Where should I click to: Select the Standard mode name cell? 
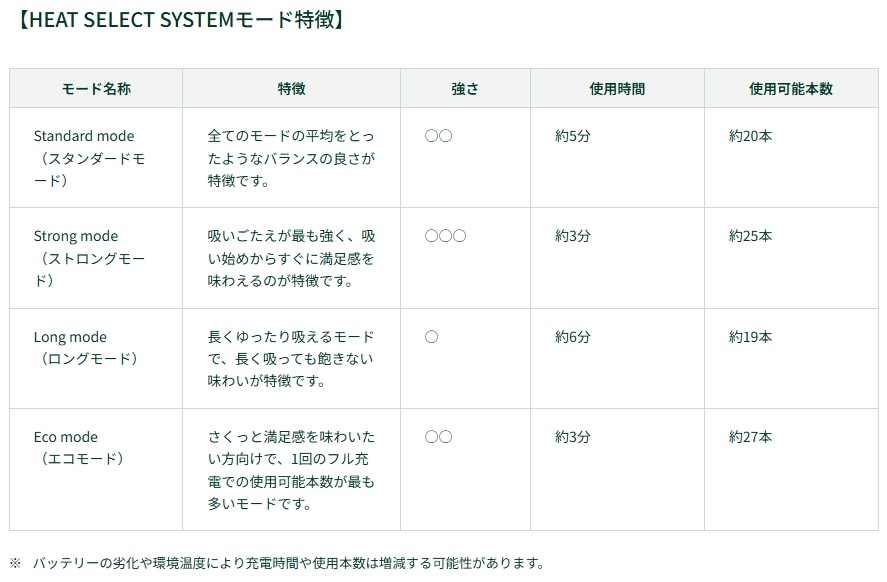tap(96, 158)
